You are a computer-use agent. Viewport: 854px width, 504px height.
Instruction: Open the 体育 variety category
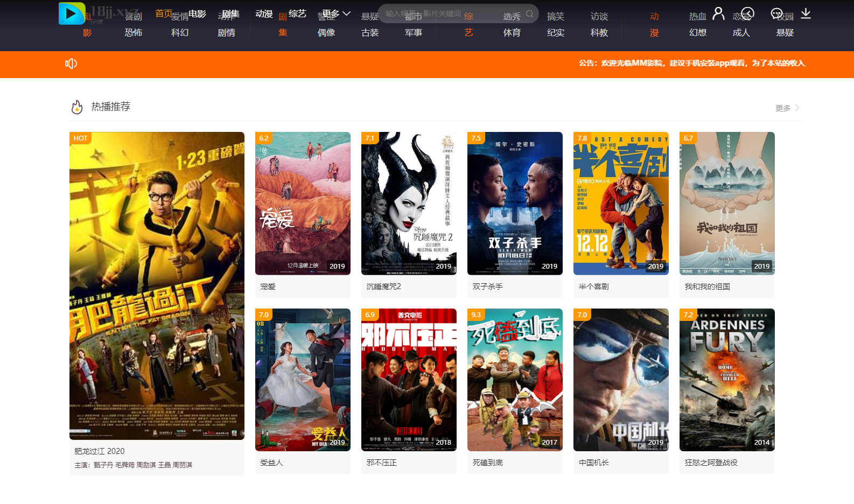click(x=512, y=33)
